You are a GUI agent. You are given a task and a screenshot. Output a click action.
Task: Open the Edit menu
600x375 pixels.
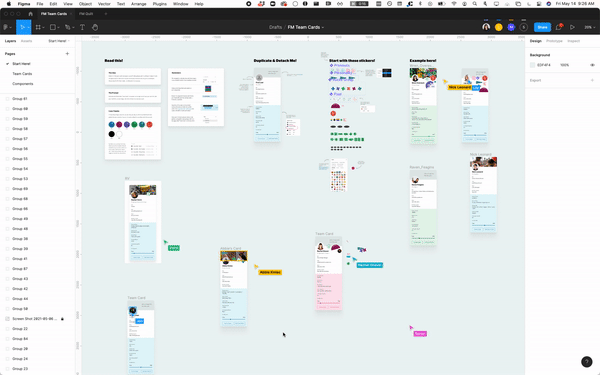click(x=53, y=4)
